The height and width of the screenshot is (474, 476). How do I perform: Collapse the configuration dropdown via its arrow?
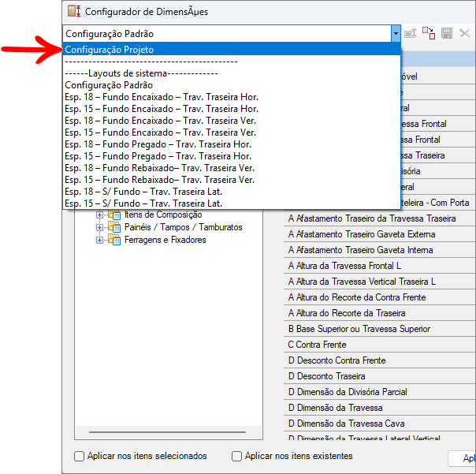[396, 33]
